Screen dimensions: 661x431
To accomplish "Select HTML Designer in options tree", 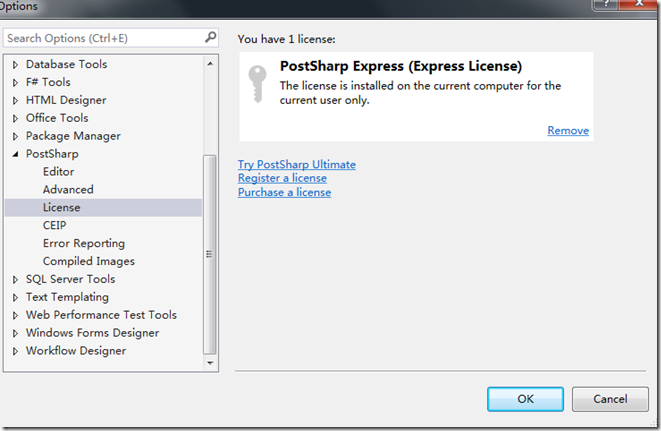I will 66,100.
